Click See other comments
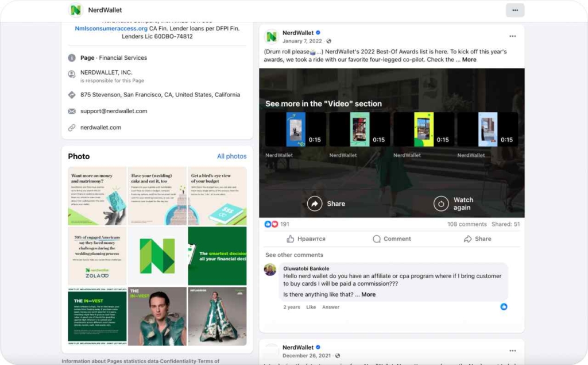 click(x=294, y=255)
